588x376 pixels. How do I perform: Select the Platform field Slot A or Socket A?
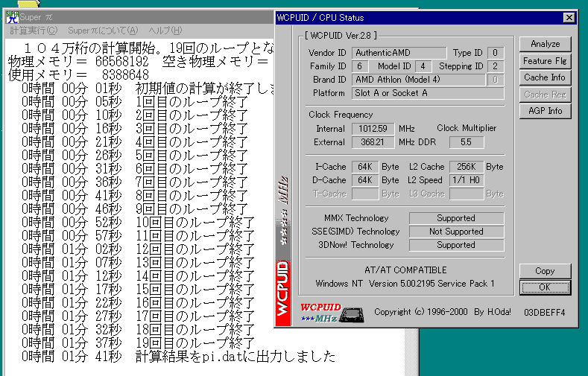point(428,93)
